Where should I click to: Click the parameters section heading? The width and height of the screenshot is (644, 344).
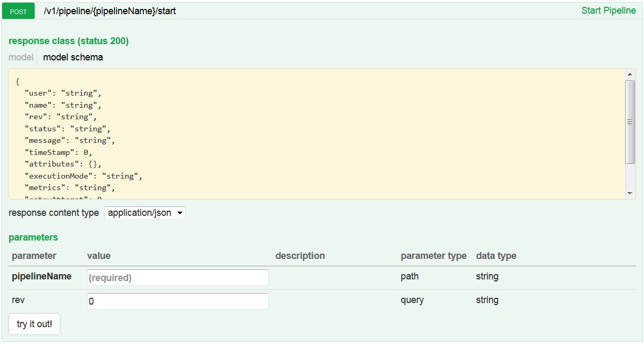point(33,237)
